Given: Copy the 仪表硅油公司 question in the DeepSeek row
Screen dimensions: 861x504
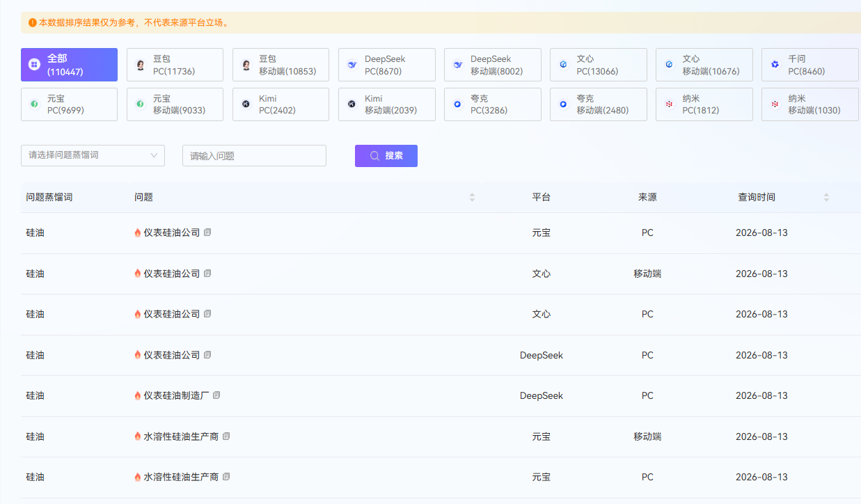Looking at the screenshot, I should (x=207, y=355).
